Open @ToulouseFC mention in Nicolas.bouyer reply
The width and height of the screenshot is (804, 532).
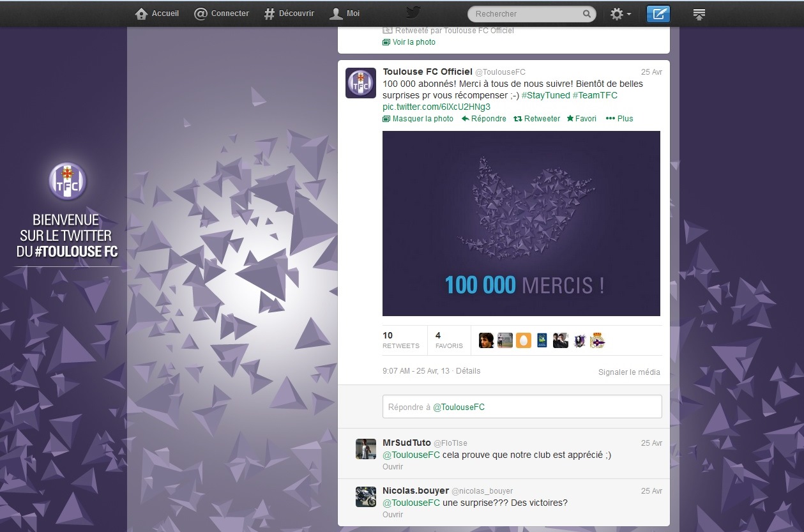(x=411, y=503)
